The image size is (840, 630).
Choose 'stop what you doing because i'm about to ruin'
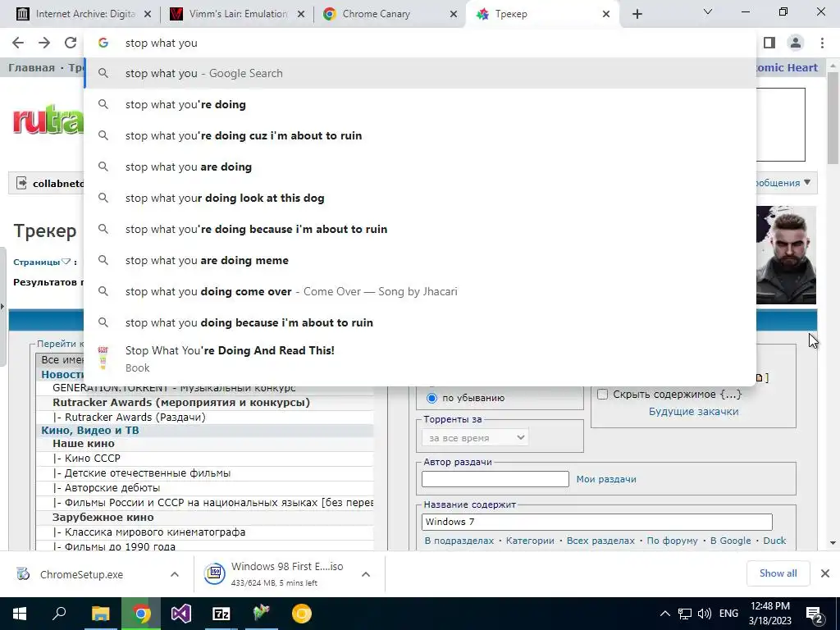pyautogui.click(x=421, y=322)
